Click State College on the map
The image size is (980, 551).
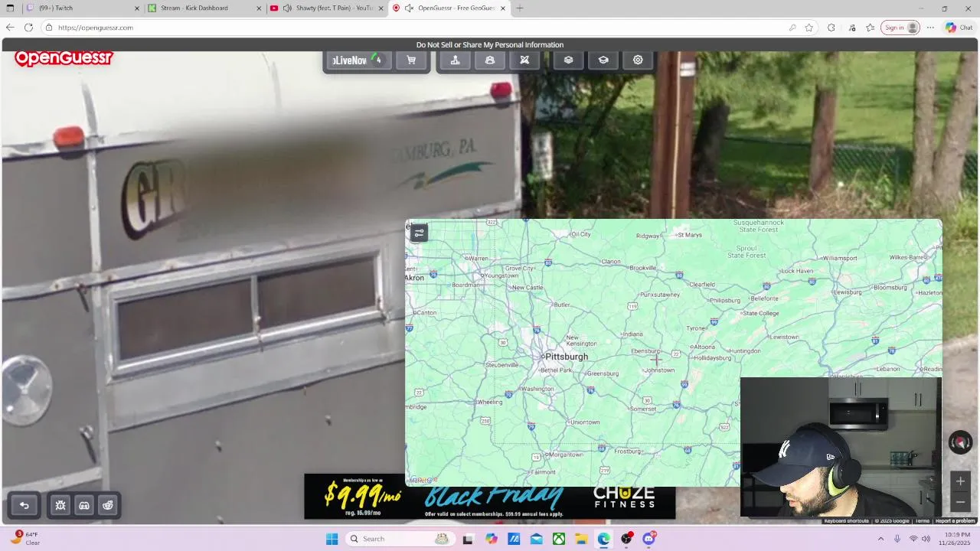pos(761,313)
